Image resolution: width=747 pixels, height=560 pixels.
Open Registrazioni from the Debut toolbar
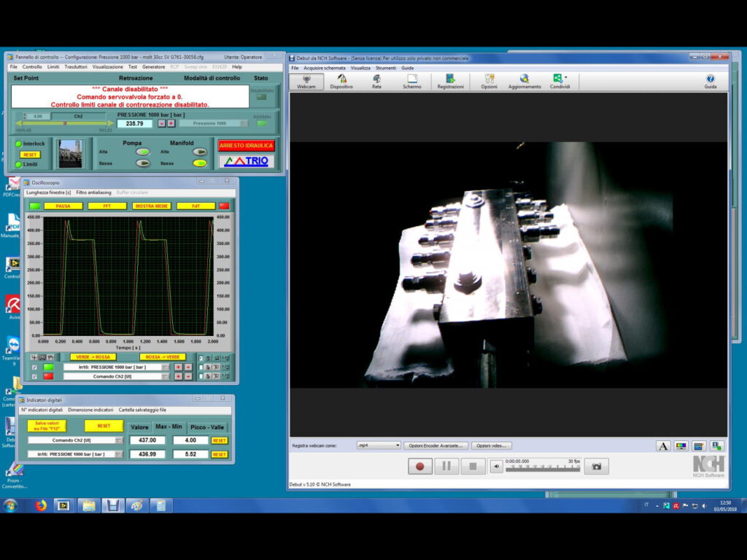coord(450,81)
